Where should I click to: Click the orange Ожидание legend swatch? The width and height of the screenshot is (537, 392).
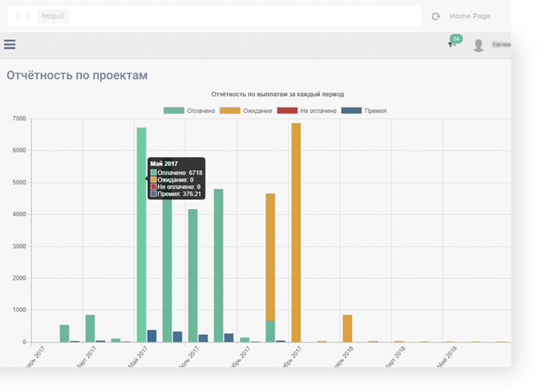230,111
